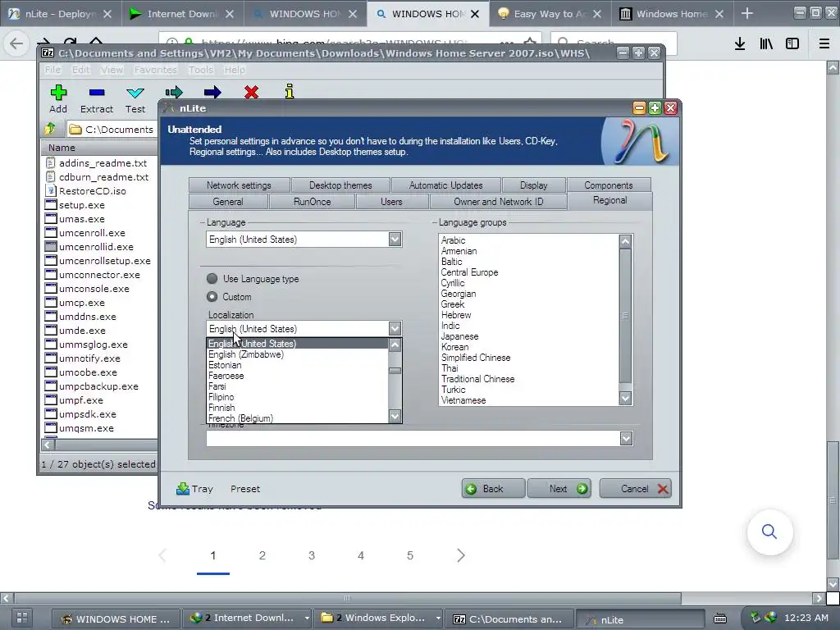Switch to the RunOnce tab
This screenshot has height=630, width=840.
tap(313, 202)
